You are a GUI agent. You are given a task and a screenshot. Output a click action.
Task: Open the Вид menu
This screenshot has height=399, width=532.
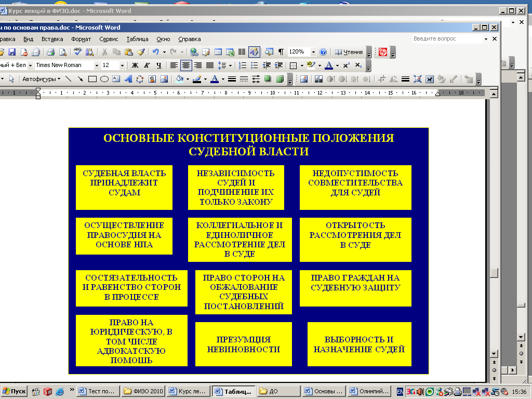[28, 39]
